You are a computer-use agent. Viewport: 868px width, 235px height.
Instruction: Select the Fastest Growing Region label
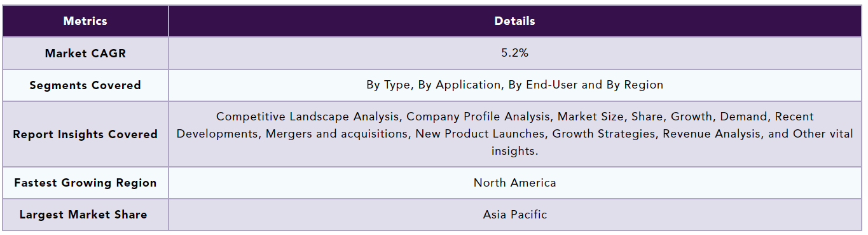click(85, 183)
